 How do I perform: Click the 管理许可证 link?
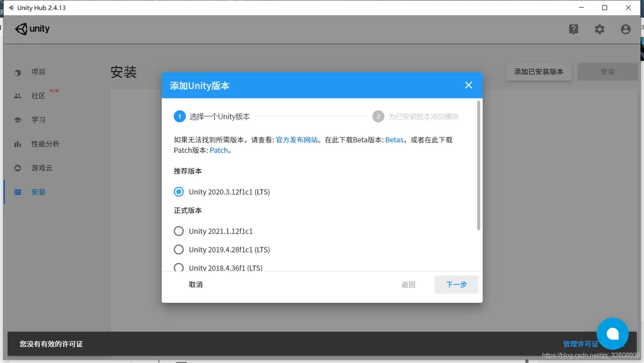580,344
